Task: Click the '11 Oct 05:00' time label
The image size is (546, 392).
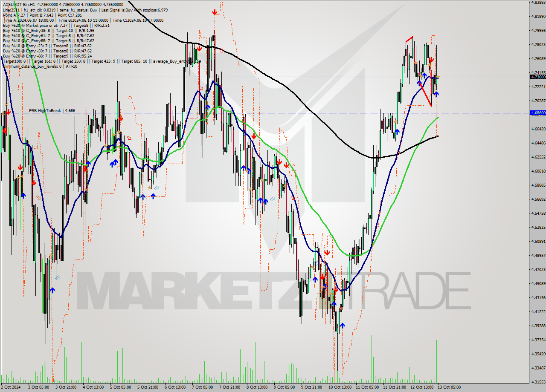Action: click(367, 387)
